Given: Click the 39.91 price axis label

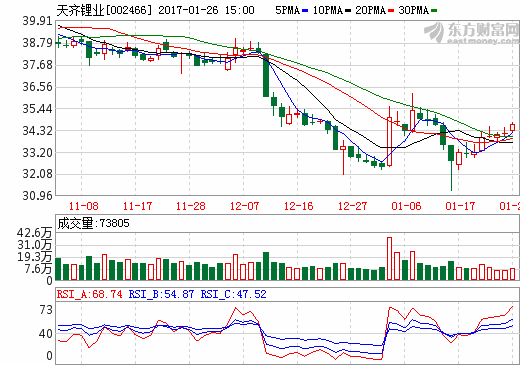Looking at the screenshot, I should pos(37,21).
